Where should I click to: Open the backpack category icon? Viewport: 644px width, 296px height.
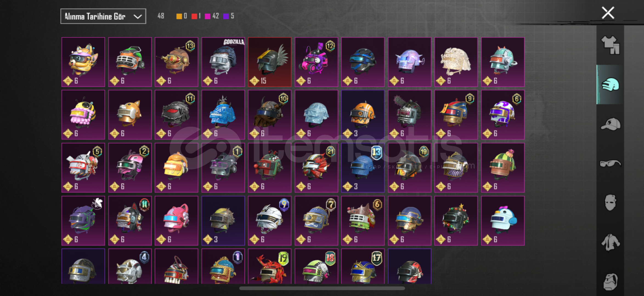click(610, 281)
